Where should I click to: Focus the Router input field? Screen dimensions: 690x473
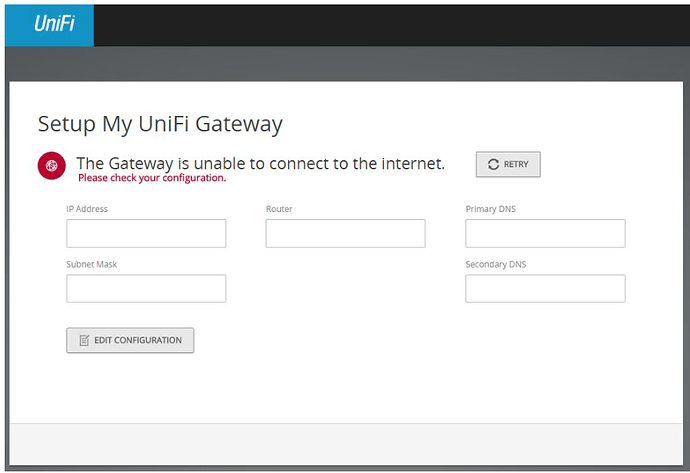pos(345,233)
